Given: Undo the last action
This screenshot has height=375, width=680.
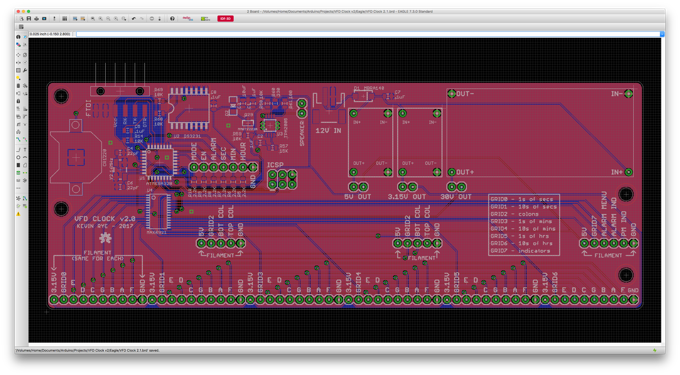Looking at the screenshot, I should 134,19.
